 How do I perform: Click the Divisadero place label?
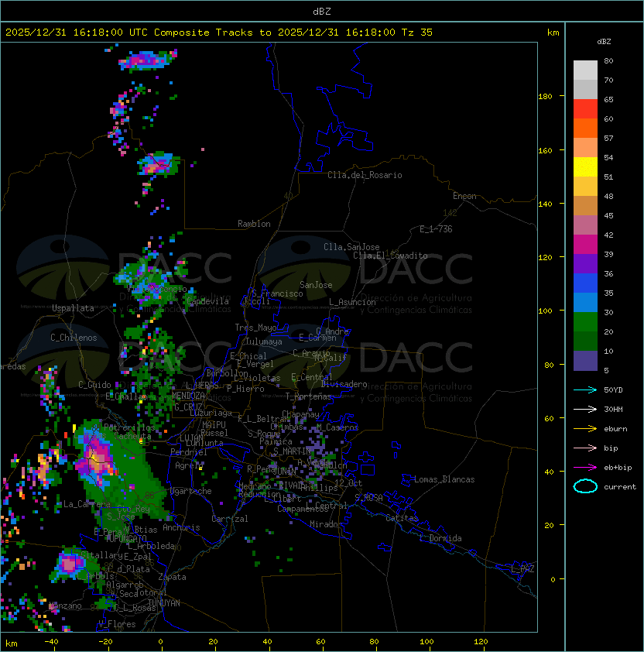pyautogui.click(x=344, y=384)
